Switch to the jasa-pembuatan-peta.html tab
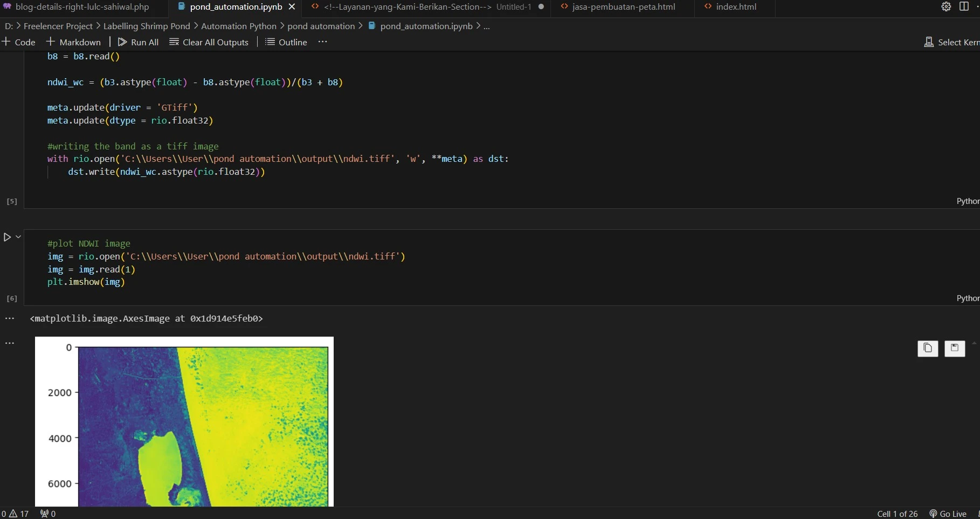The width and height of the screenshot is (980, 519). point(623,7)
